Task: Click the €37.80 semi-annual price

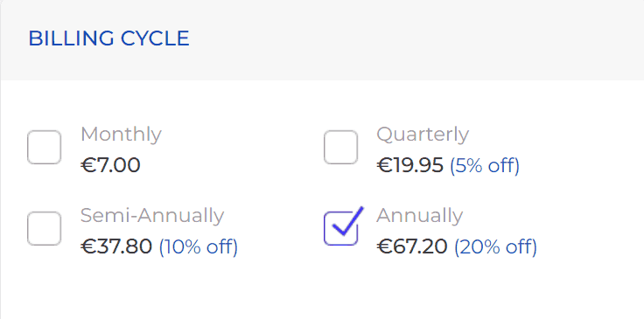Action: pyautogui.click(x=116, y=246)
